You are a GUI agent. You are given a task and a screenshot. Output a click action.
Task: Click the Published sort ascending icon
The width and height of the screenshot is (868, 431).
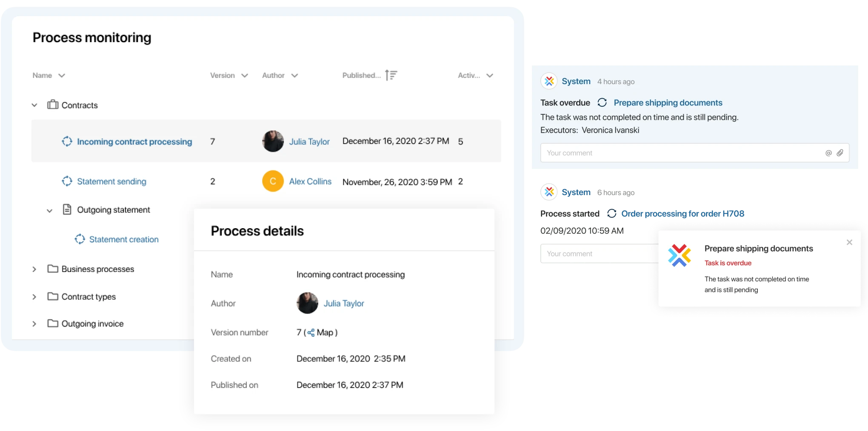[391, 75]
